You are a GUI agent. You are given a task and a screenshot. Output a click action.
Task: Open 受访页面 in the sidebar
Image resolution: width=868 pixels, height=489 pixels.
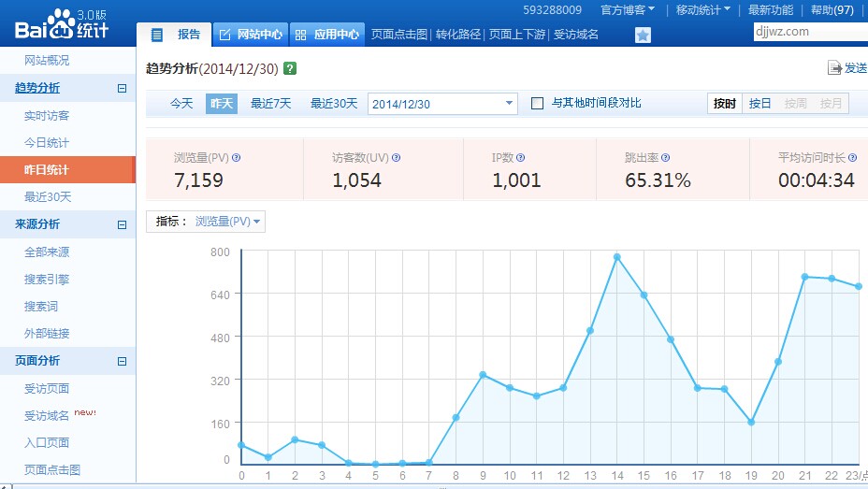(47, 389)
